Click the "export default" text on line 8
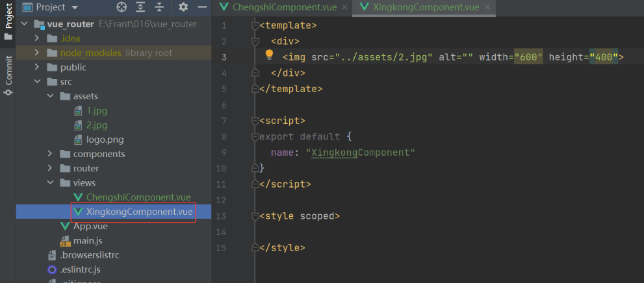This screenshot has height=283, width=644. click(x=300, y=136)
